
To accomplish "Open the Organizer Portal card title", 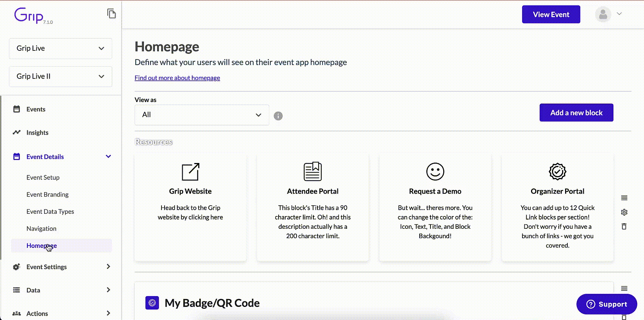I will pos(558,191).
